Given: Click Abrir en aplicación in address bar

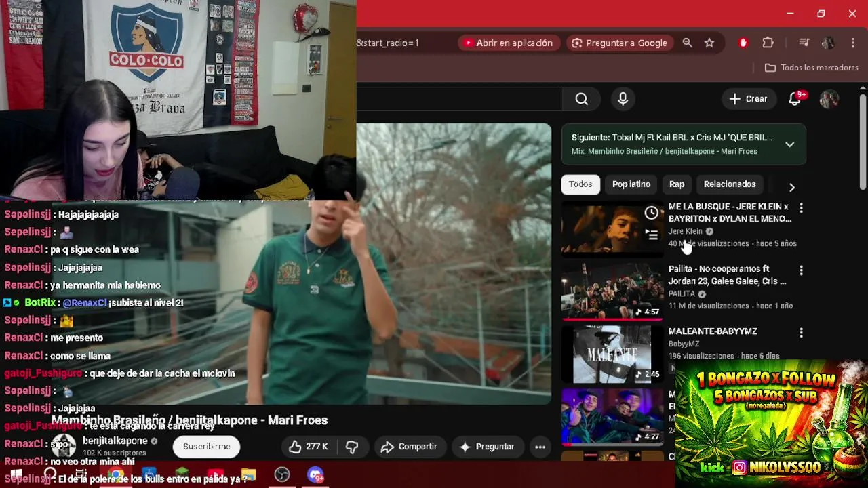Looking at the screenshot, I should click(509, 43).
